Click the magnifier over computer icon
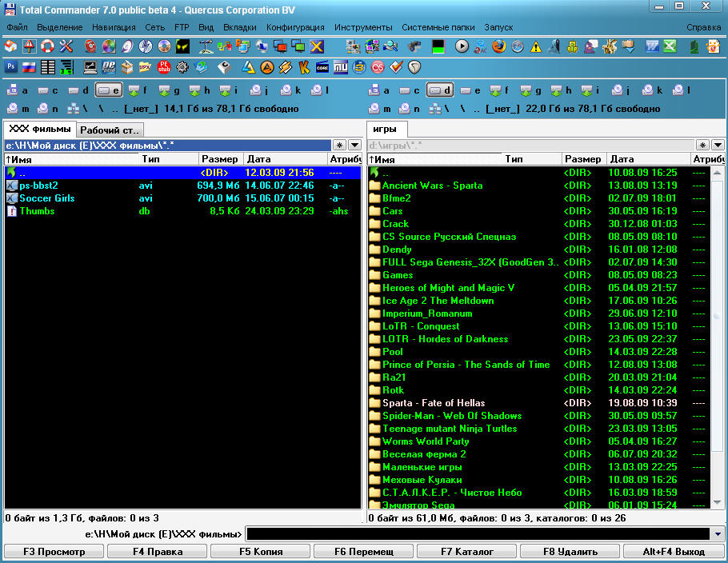 coord(390,46)
